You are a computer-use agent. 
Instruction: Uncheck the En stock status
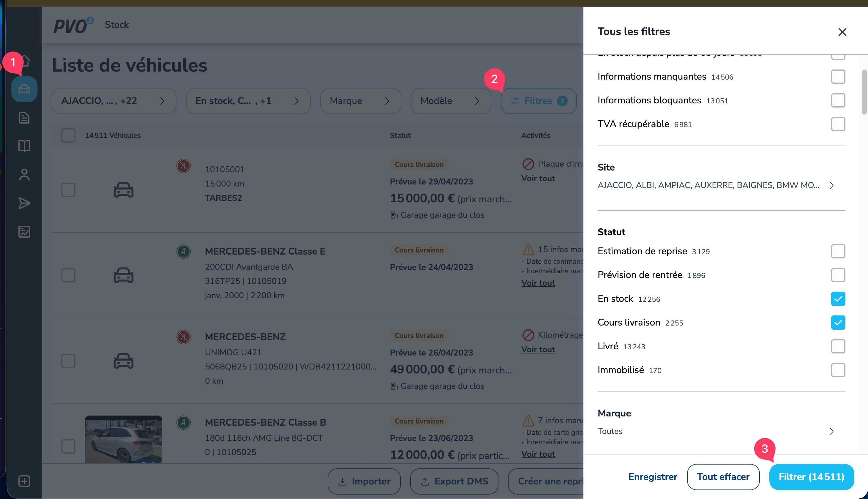coord(838,299)
